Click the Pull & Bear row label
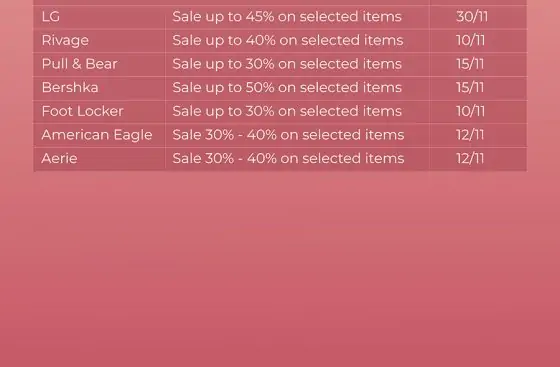 [79, 64]
